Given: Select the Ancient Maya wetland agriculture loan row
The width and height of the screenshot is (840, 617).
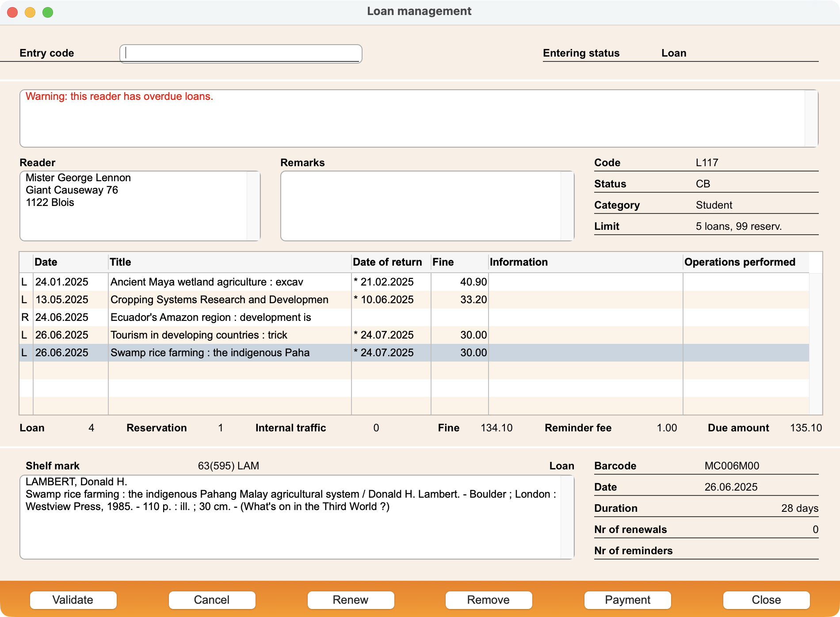Looking at the screenshot, I should coord(414,282).
